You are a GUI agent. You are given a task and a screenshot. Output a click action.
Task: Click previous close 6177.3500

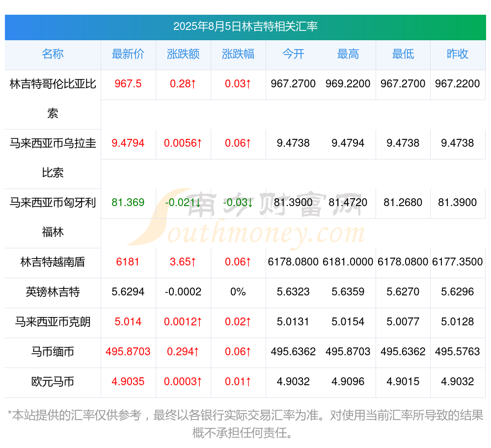click(x=458, y=262)
